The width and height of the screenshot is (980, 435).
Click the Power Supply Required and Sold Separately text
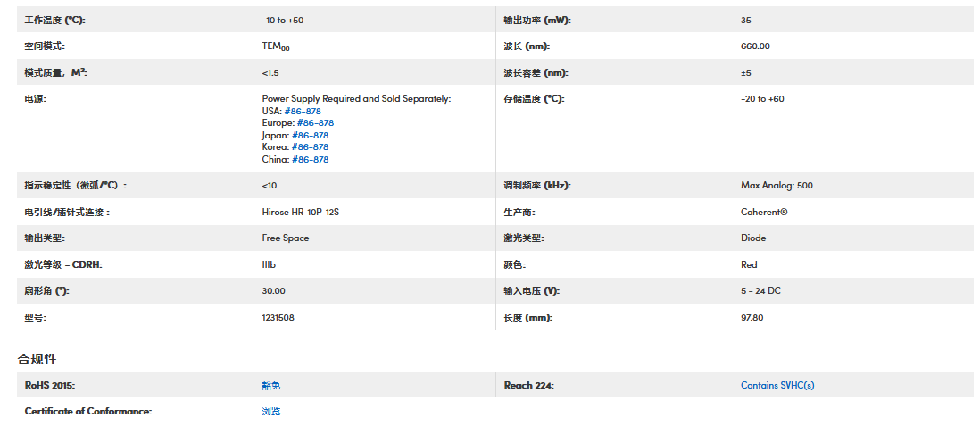[x=356, y=99]
